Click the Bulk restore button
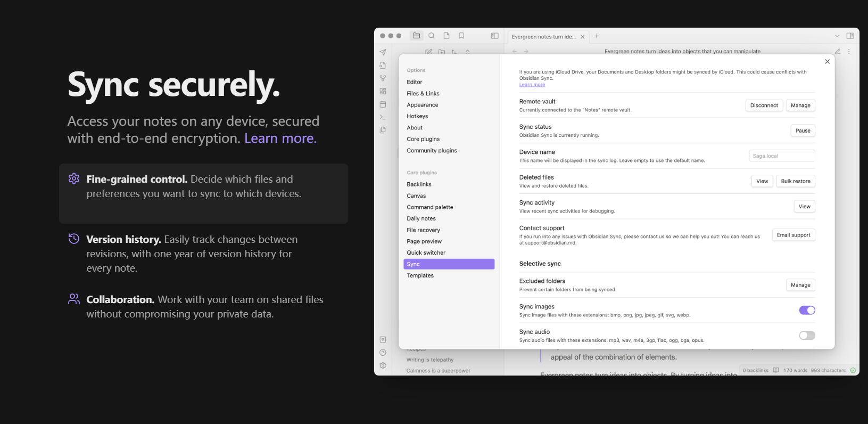This screenshot has height=424, width=868. (796, 181)
